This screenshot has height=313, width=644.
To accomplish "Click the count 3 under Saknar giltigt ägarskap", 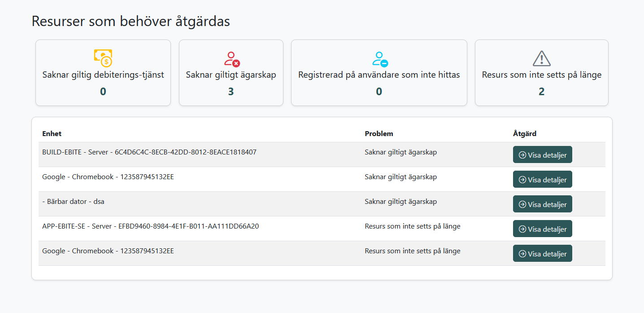I will pyautogui.click(x=231, y=92).
